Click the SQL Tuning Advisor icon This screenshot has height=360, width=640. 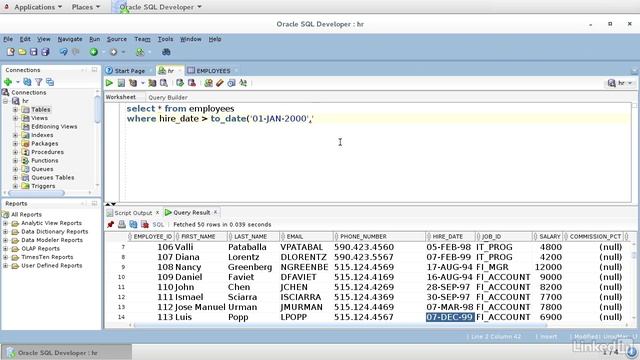coord(164,83)
